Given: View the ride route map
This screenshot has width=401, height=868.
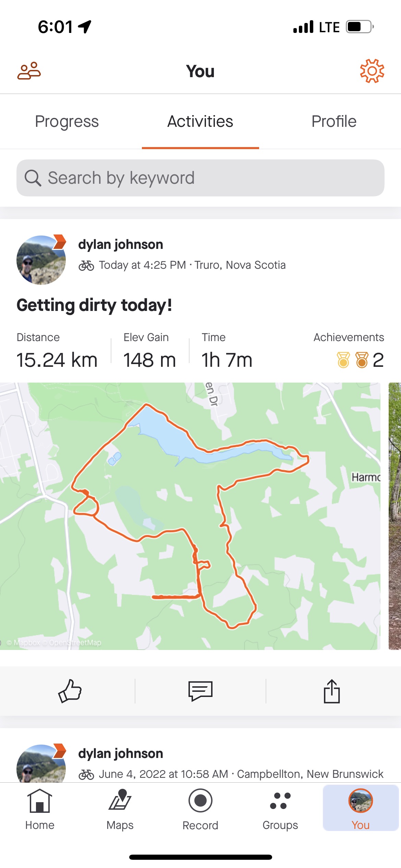Looking at the screenshot, I should pos(190,516).
